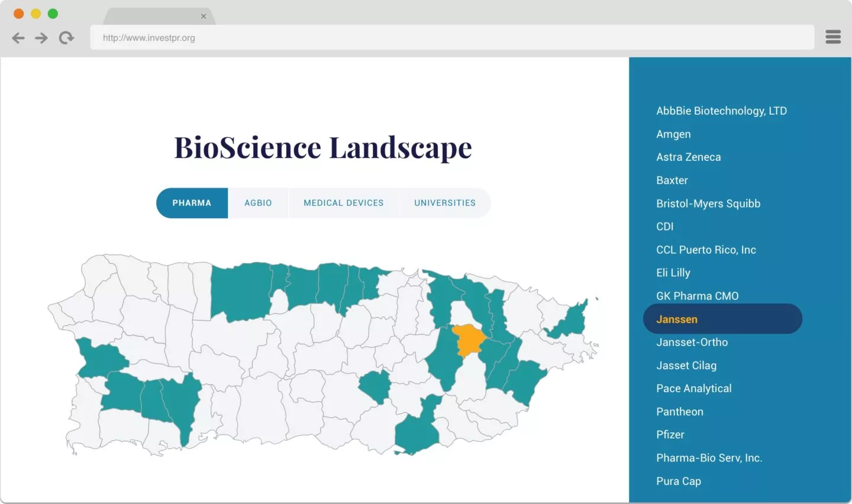852x504 pixels.
Task: Switch to the Universities tab
Action: tap(444, 203)
